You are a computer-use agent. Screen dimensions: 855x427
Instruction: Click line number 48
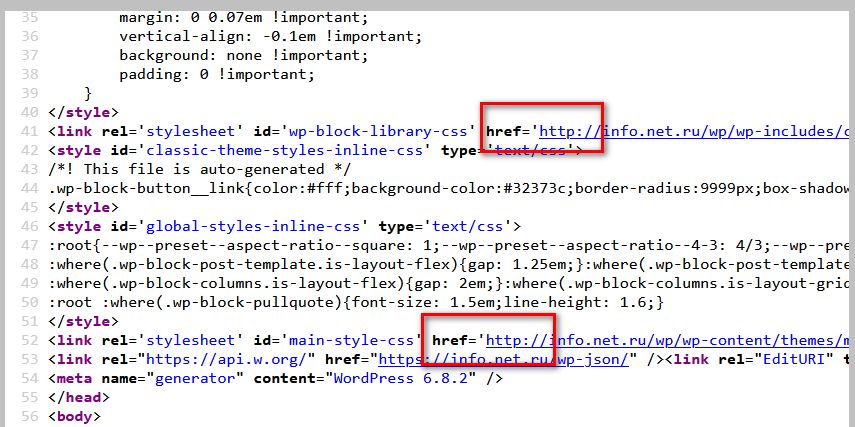point(29,264)
